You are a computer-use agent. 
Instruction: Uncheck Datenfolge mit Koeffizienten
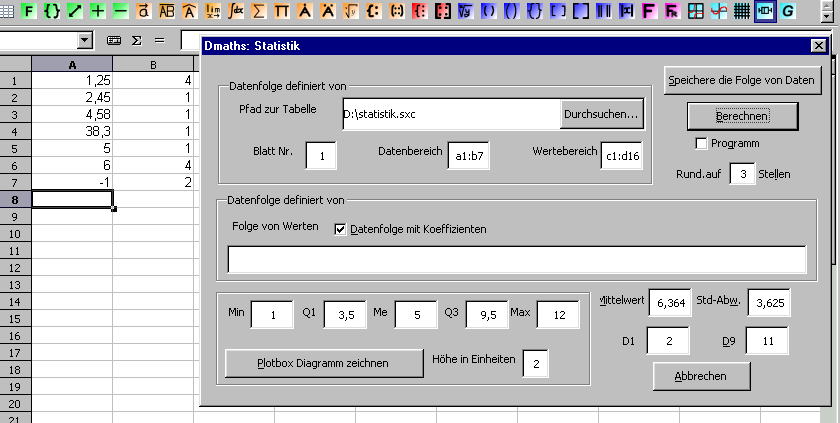tap(340, 229)
